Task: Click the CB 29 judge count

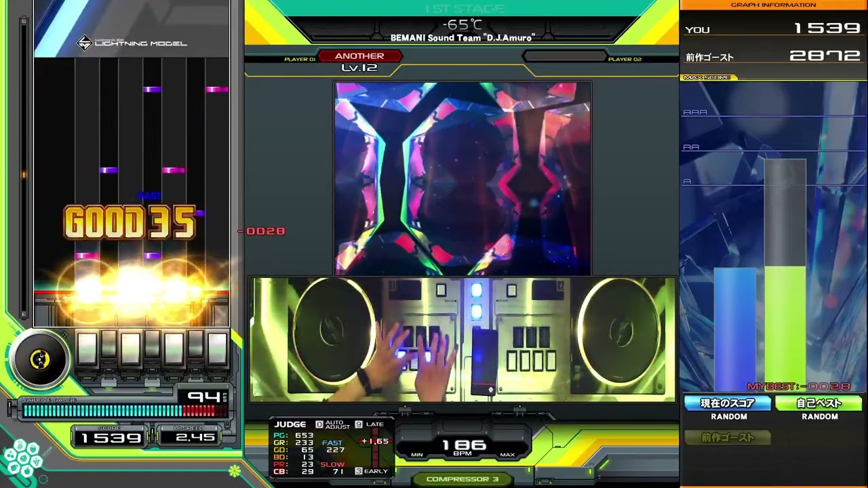Action: (294, 472)
